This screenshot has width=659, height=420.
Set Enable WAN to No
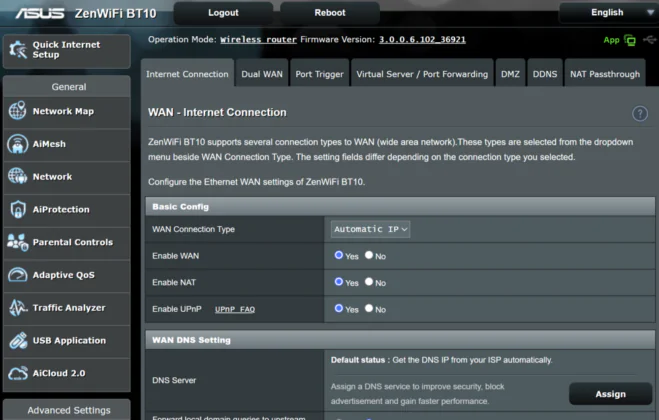pyautogui.click(x=369, y=255)
